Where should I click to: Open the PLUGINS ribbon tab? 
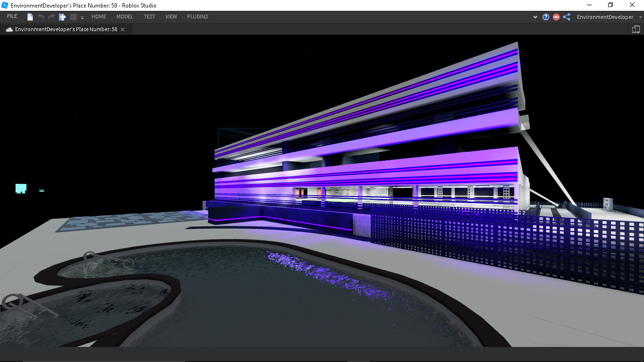pyautogui.click(x=198, y=16)
